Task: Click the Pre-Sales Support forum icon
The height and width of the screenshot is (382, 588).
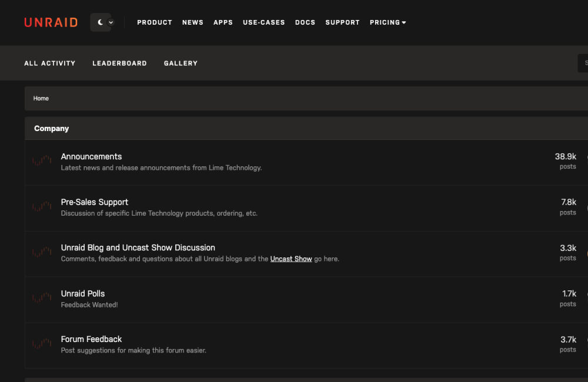Action: 42,206
